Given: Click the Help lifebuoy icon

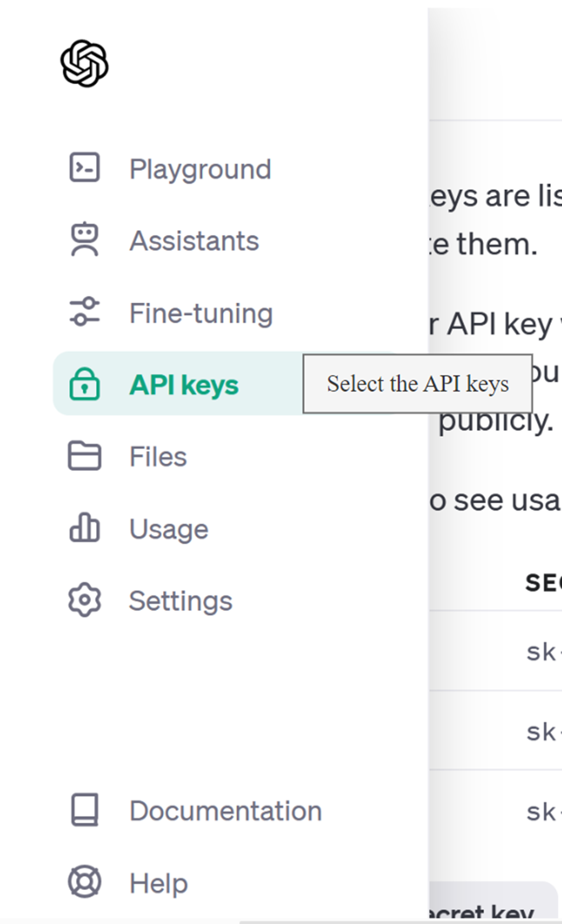Looking at the screenshot, I should pyautogui.click(x=84, y=882).
